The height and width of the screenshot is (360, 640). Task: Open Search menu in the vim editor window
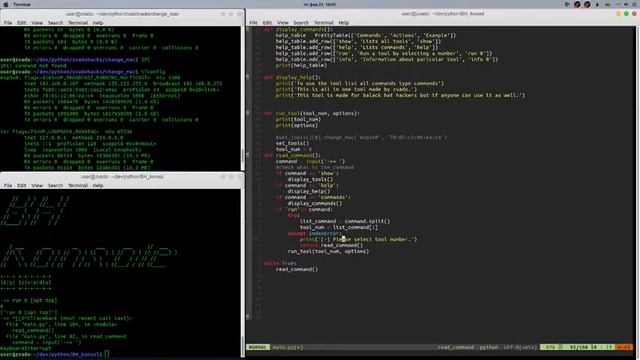(x=301, y=23)
